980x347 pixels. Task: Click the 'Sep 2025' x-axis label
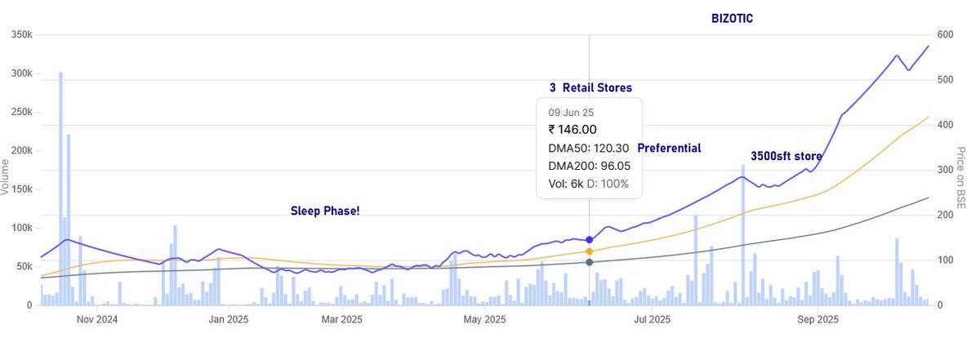(x=817, y=319)
